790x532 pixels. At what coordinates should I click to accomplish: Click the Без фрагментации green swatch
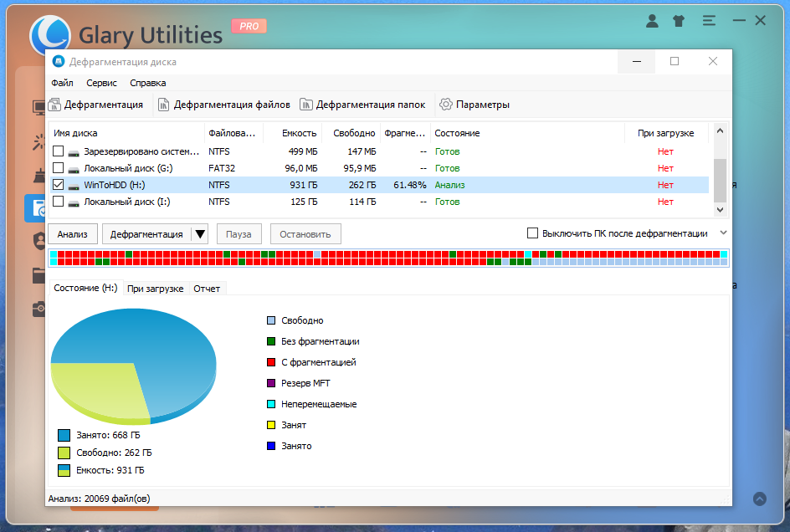271,341
